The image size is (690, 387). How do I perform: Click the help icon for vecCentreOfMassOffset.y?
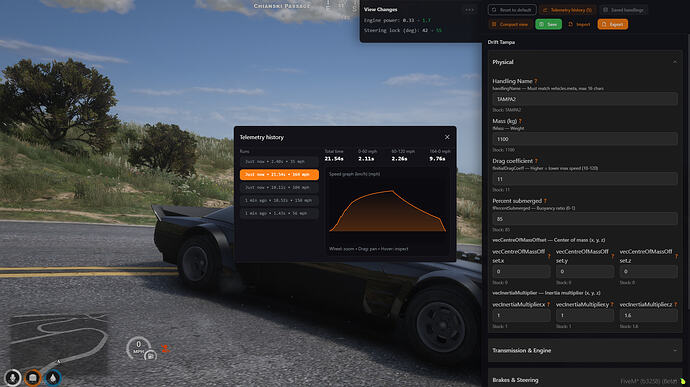tap(612, 256)
